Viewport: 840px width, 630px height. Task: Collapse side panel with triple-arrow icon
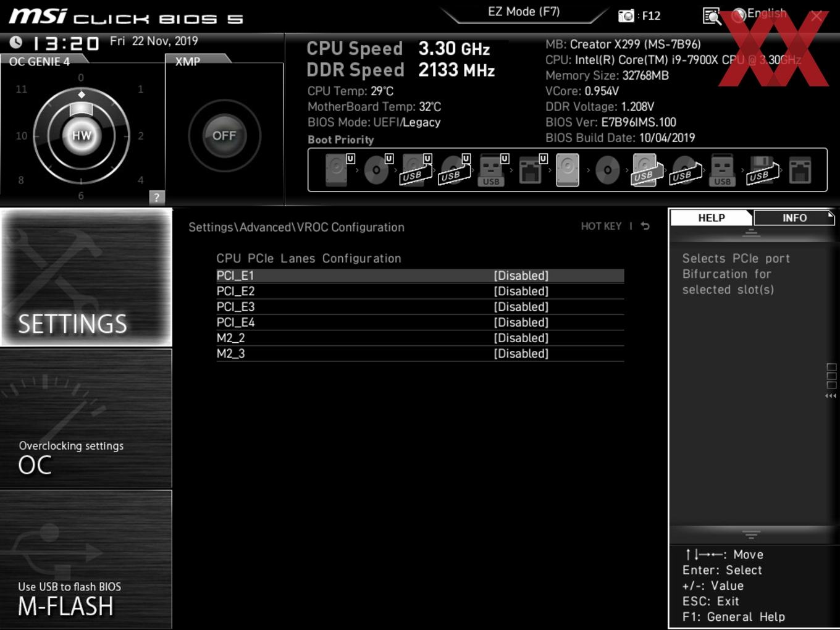pyautogui.click(x=831, y=396)
